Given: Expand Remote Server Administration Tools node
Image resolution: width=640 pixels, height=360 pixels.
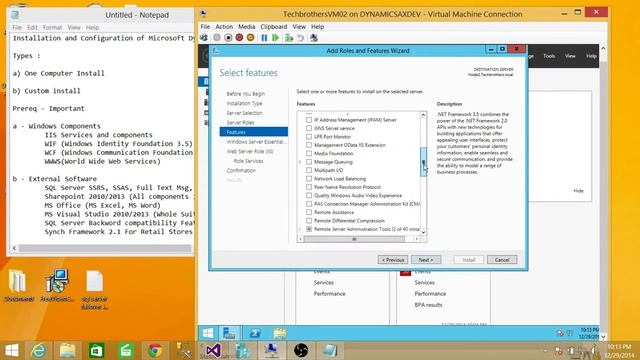Looking at the screenshot, I should click(x=300, y=229).
